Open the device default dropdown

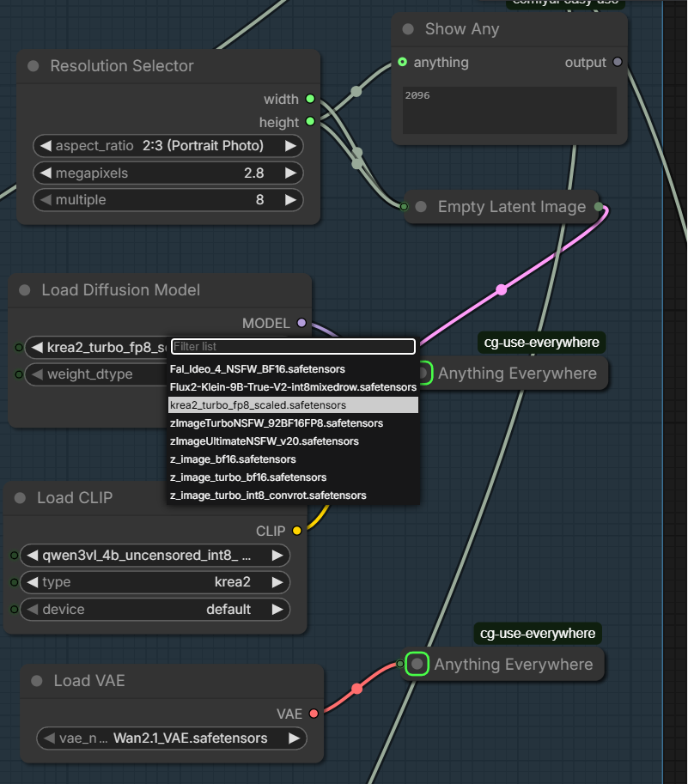pos(155,609)
